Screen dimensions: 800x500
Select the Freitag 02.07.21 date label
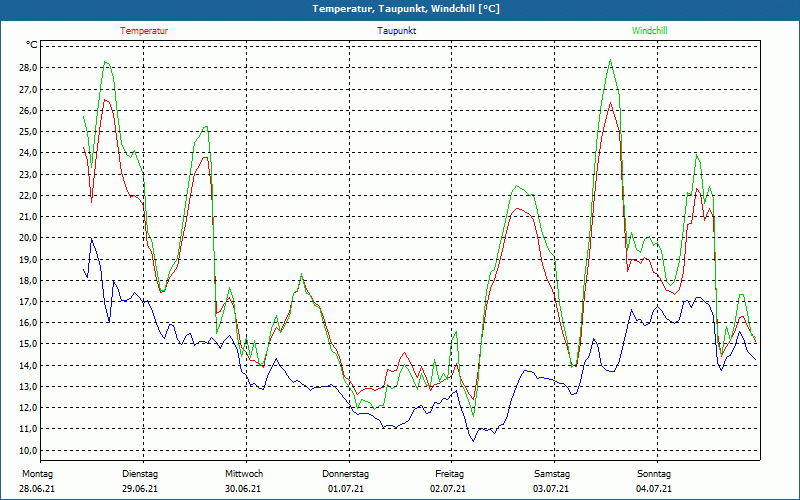tap(448, 481)
